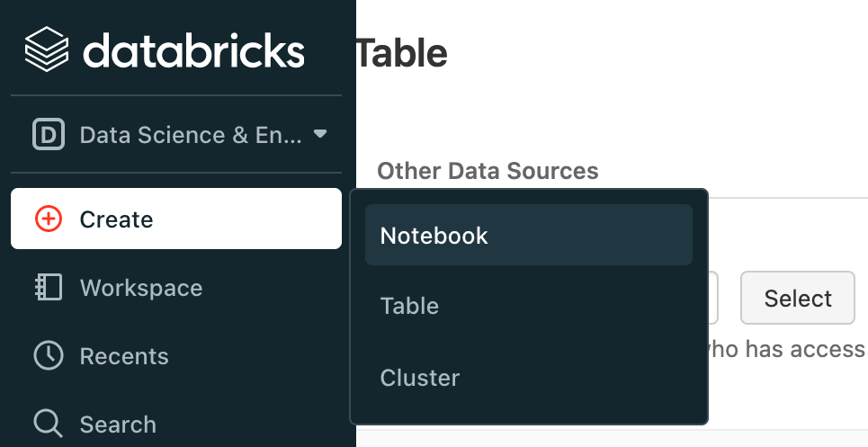The width and height of the screenshot is (868, 447).
Task: Switch to the Other Data Sources tab
Action: [488, 171]
